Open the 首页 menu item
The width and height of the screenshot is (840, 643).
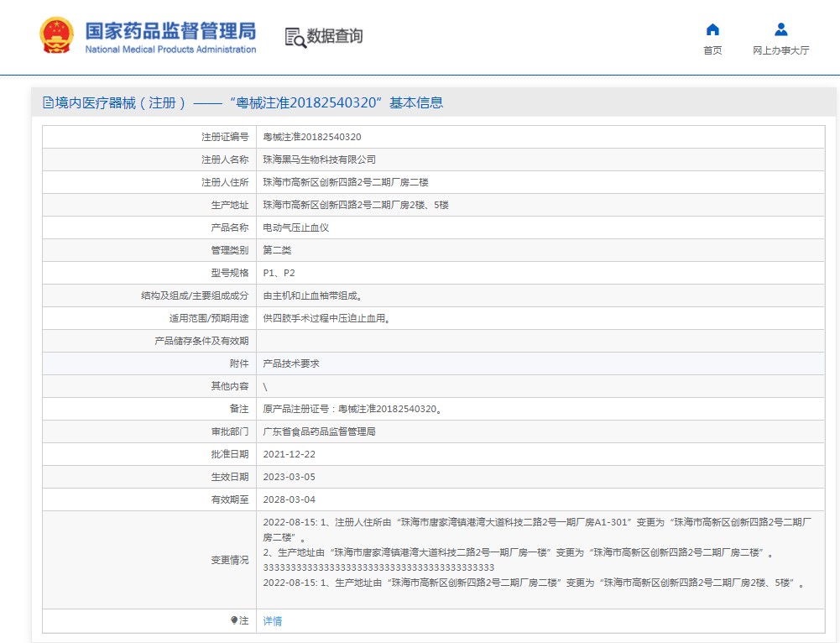pos(712,50)
